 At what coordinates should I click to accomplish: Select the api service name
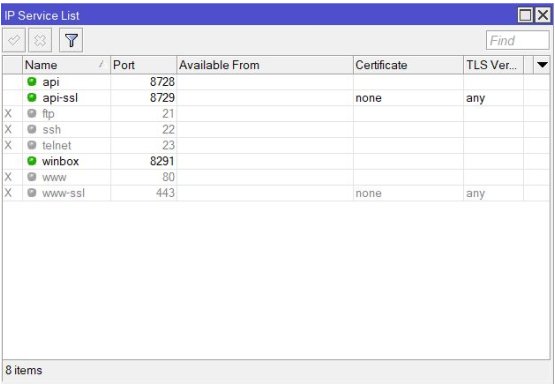point(51,82)
